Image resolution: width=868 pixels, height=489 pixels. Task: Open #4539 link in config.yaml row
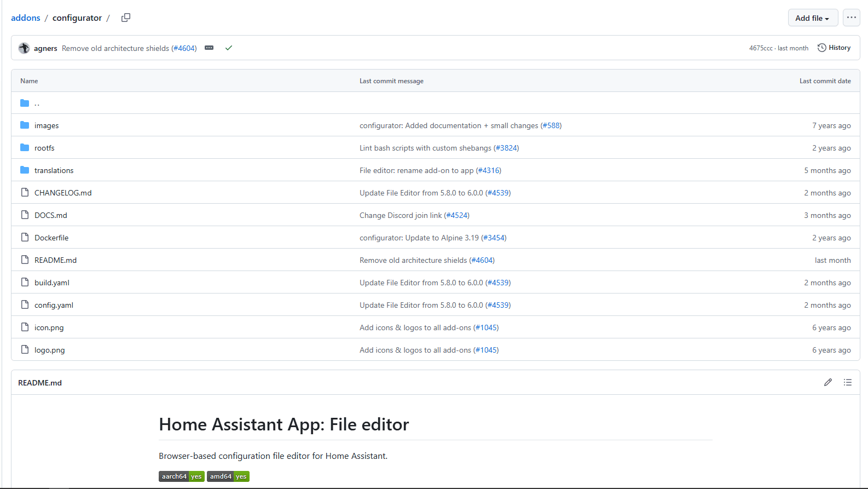point(498,306)
